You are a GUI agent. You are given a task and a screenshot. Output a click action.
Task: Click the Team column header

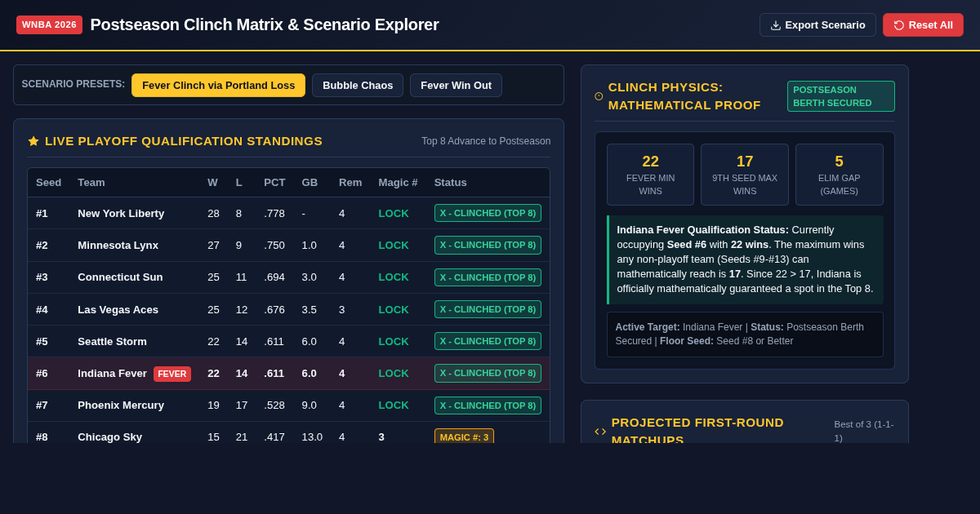[x=91, y=183]
